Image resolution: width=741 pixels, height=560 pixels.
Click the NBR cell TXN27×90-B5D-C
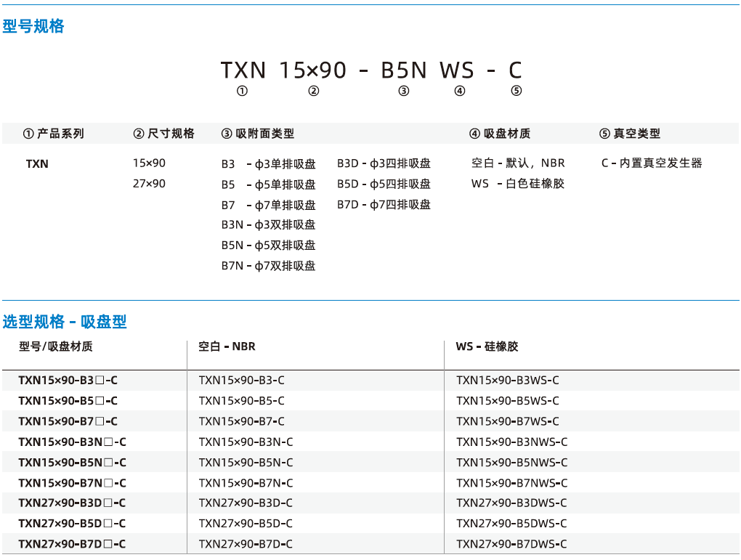246,523
